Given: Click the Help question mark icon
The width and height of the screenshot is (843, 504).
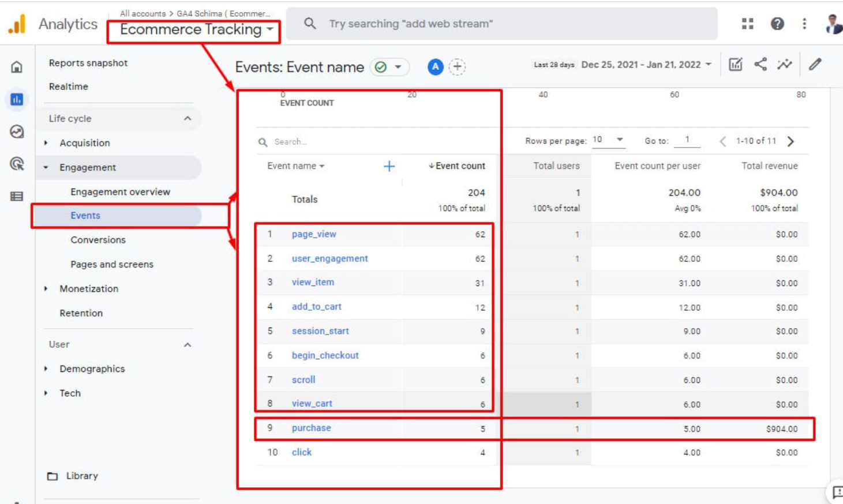Looking at the screenshot, I should pyautogui.click(x=777, y=24).
